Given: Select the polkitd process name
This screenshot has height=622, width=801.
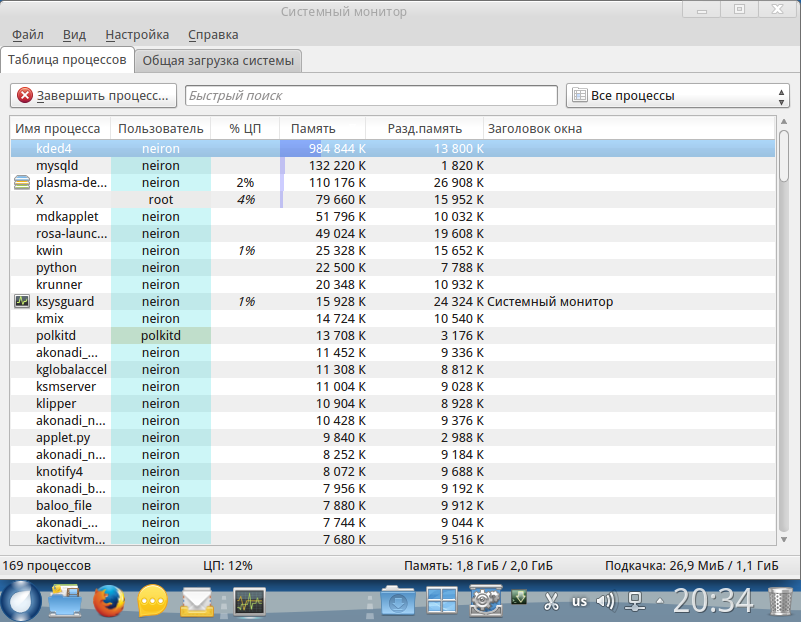Looking at the screenshot, I should coord(56,336).
